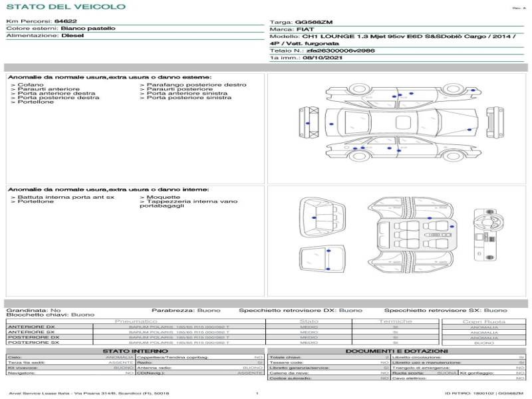Select 'Cofano' in external anomalies list
Viewport: 532px width, 399px height.
click(x=27, y=85)
